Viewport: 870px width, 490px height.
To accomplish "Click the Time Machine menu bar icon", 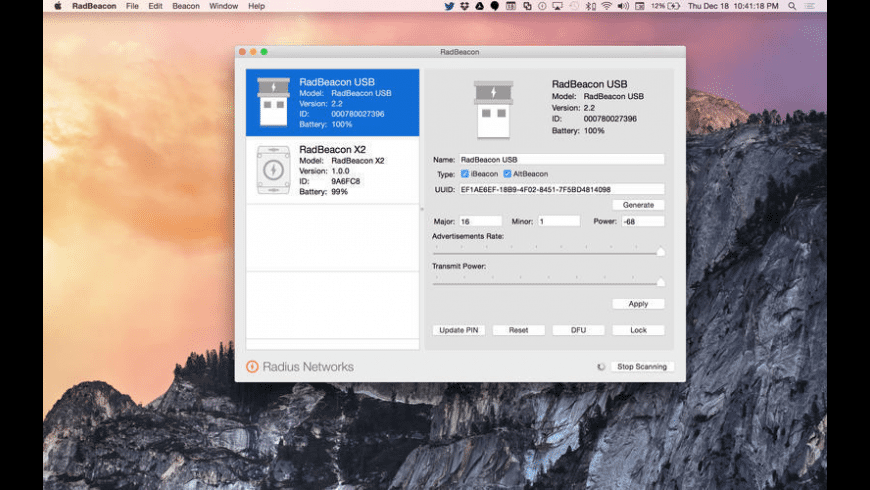I will point(574,6).
